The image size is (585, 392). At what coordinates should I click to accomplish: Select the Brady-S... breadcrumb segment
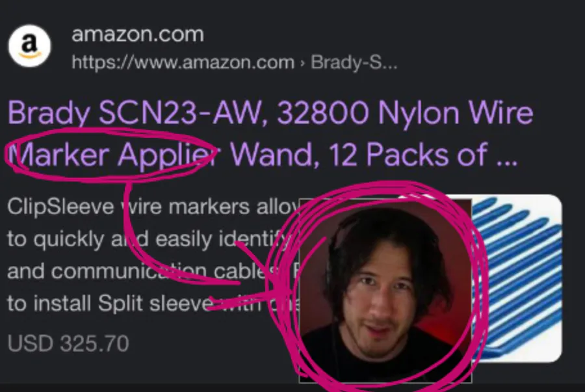coord(354,62)
